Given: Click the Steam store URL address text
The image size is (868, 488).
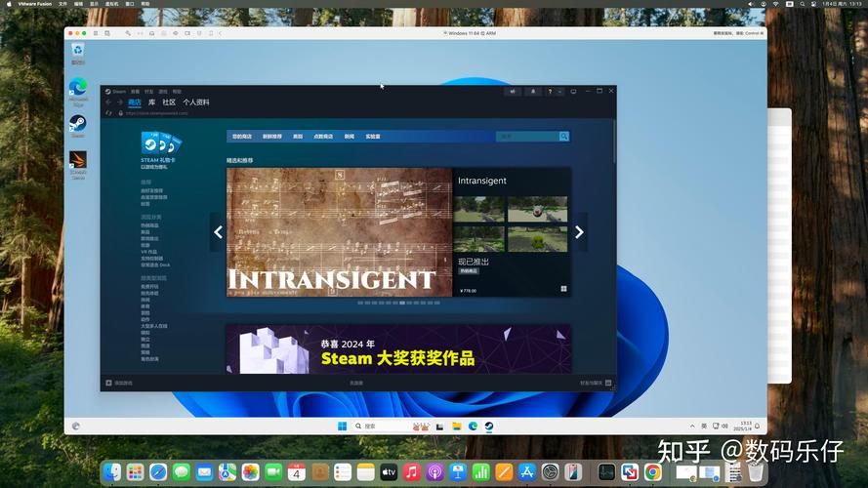Looking at the screenshot, I should pos(156,113).
